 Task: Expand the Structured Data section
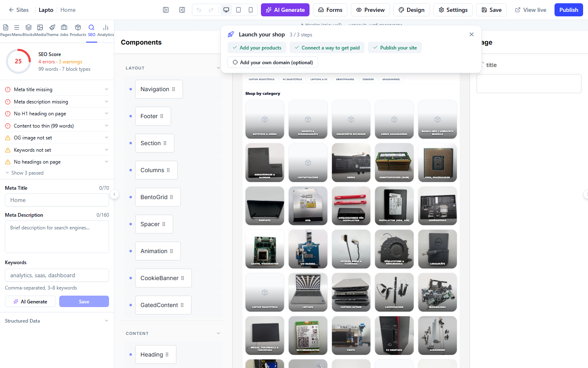pyautogui.click(x=57, y=321)
